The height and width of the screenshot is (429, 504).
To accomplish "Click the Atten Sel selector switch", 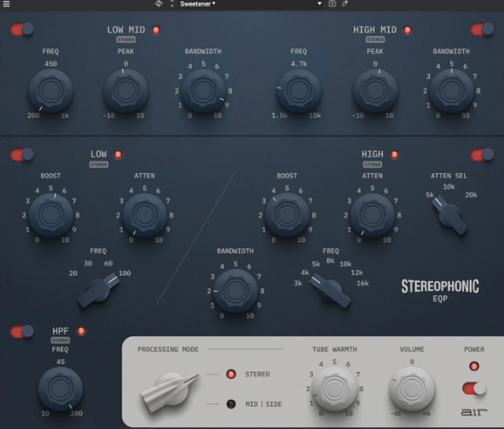I will (x=450, y=215).
